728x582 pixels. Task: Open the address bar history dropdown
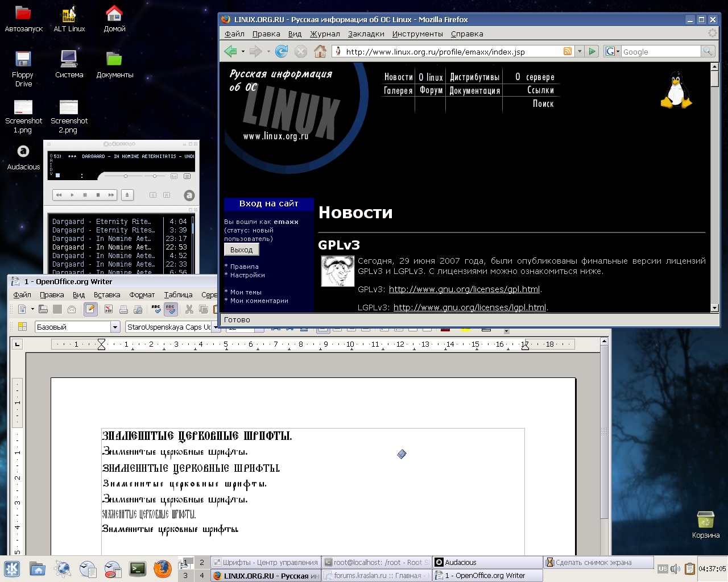(580, 51)
